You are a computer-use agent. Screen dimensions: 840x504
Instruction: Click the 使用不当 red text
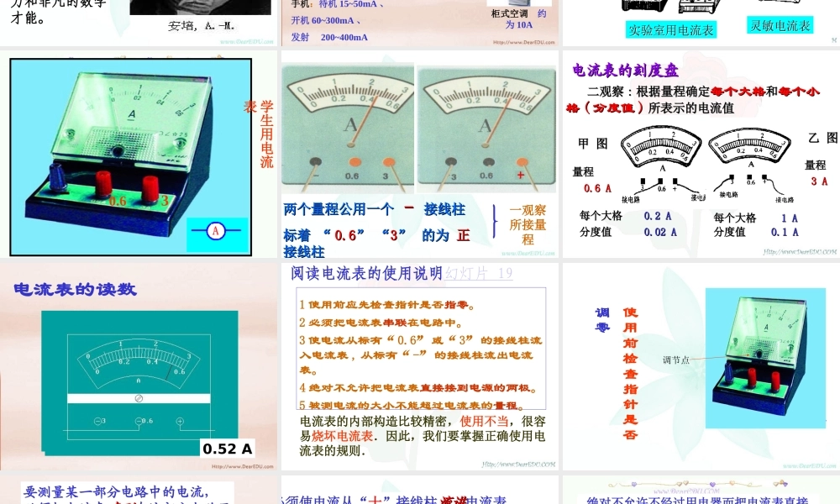pyautogui.click(x=484, y=421)
